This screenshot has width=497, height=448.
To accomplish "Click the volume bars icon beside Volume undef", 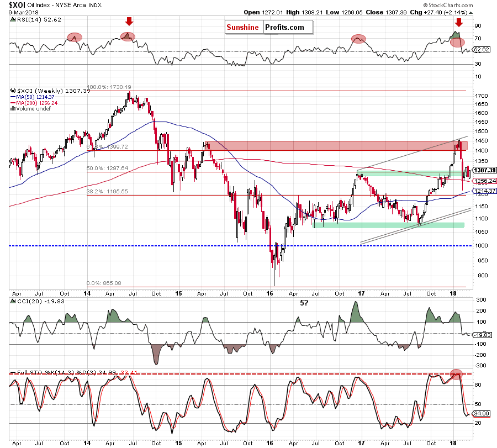I will coord(13,108).
